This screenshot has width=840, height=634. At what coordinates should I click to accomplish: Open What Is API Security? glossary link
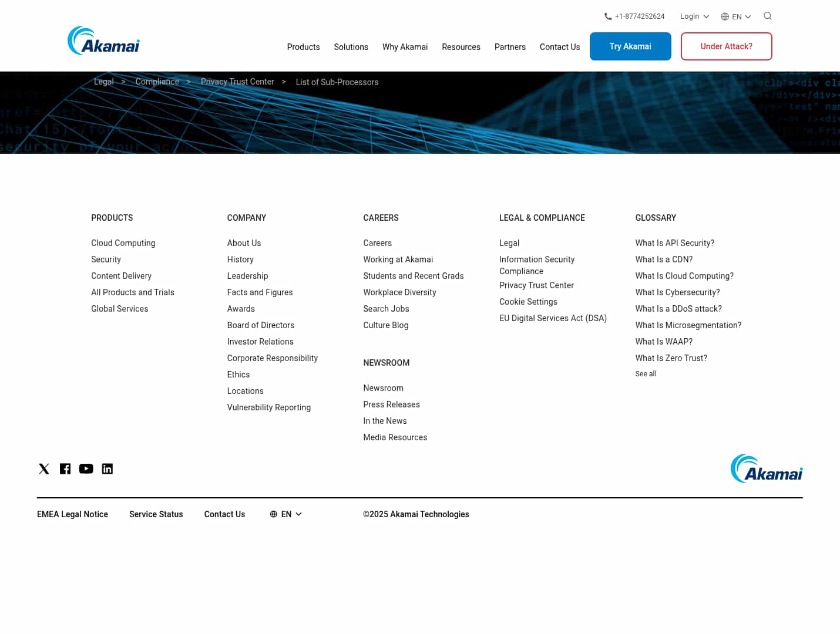click(675, 243)
